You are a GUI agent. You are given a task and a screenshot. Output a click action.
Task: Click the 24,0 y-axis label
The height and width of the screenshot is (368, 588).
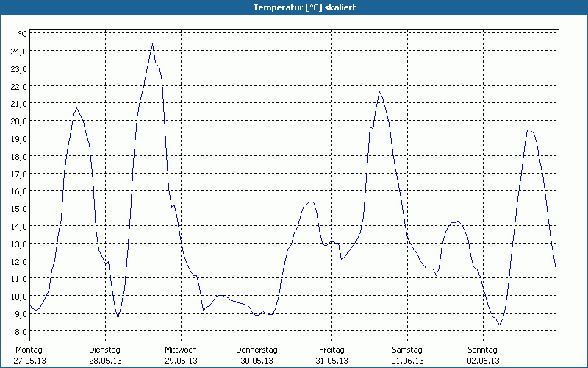coord(18,52)
